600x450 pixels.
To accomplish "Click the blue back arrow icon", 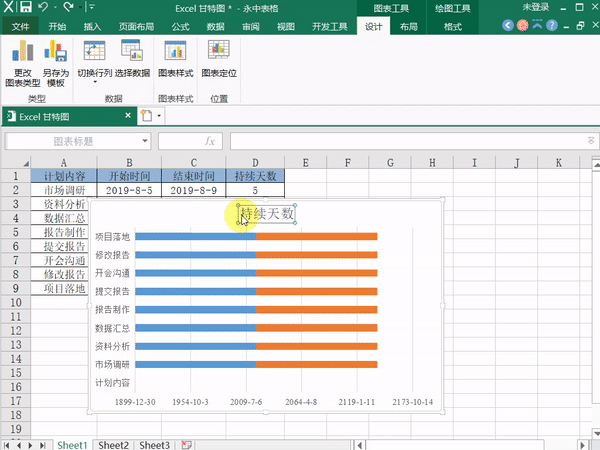I will [x=508, y=26].
